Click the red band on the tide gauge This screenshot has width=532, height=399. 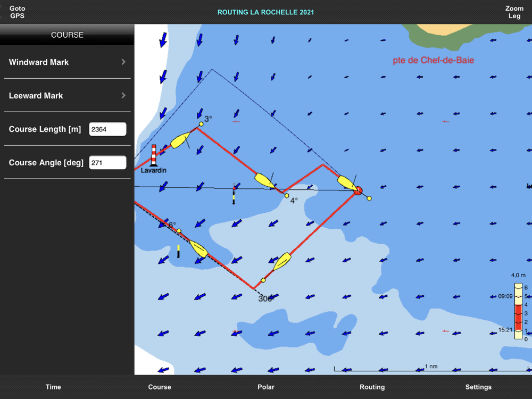tap(518, 317)
